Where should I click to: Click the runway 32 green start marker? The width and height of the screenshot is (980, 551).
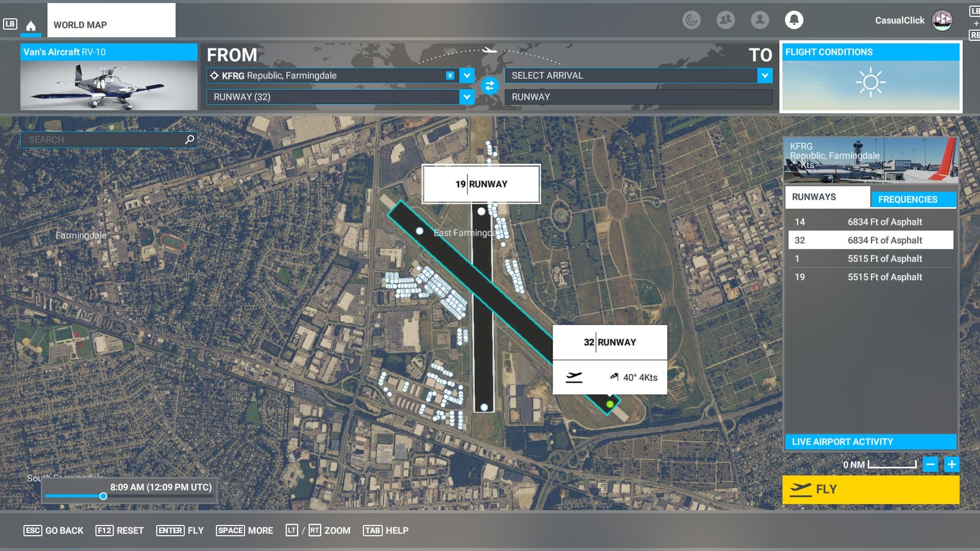(609, 404)
